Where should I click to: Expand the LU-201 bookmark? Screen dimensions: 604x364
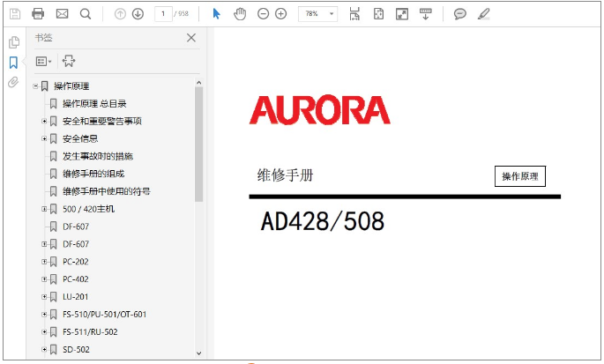pyautogui.click(x=44, y=297)
